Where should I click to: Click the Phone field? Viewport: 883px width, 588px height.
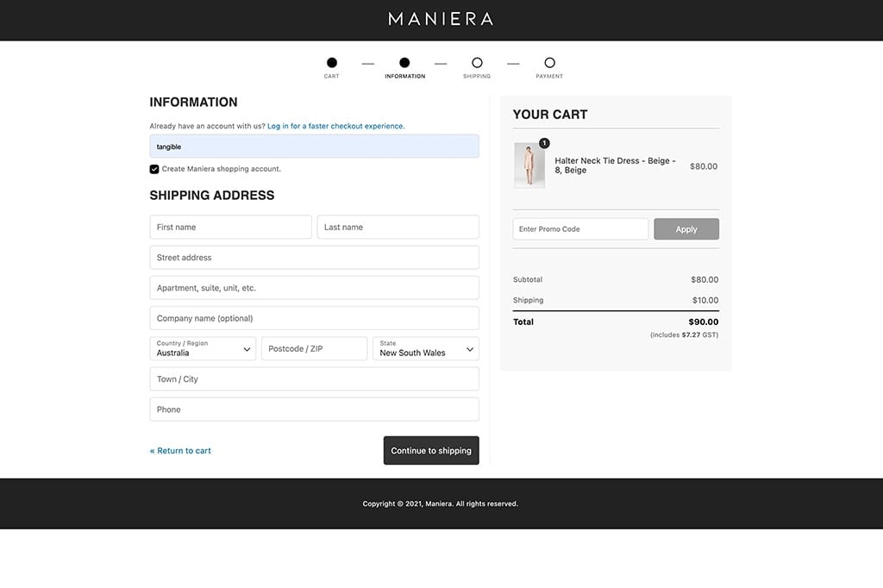pos(314,410)
